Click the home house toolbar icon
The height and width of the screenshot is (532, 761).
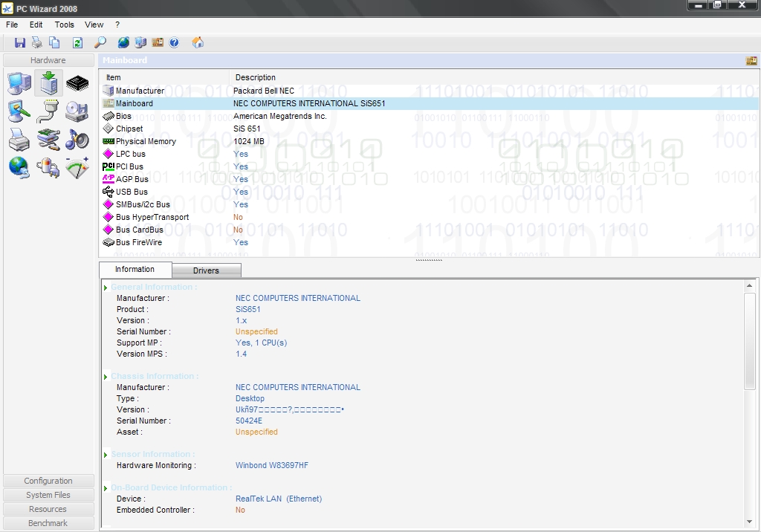coord(198,42)
